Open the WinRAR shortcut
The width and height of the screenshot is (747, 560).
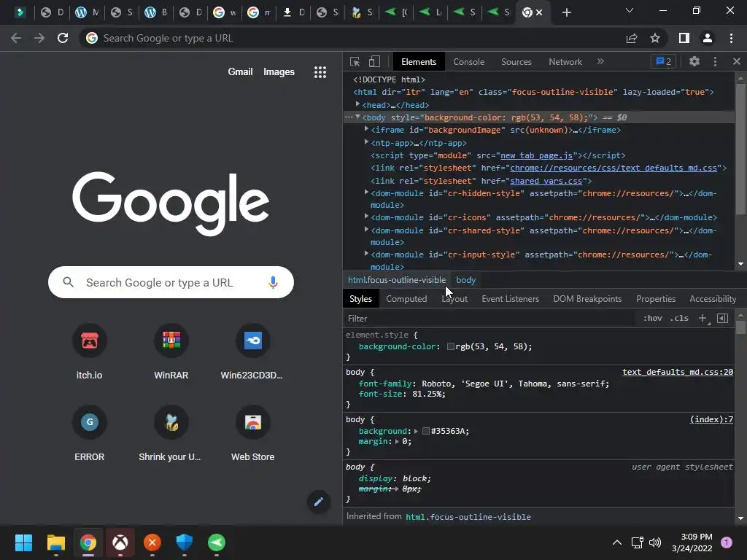[x=171, y=351]
